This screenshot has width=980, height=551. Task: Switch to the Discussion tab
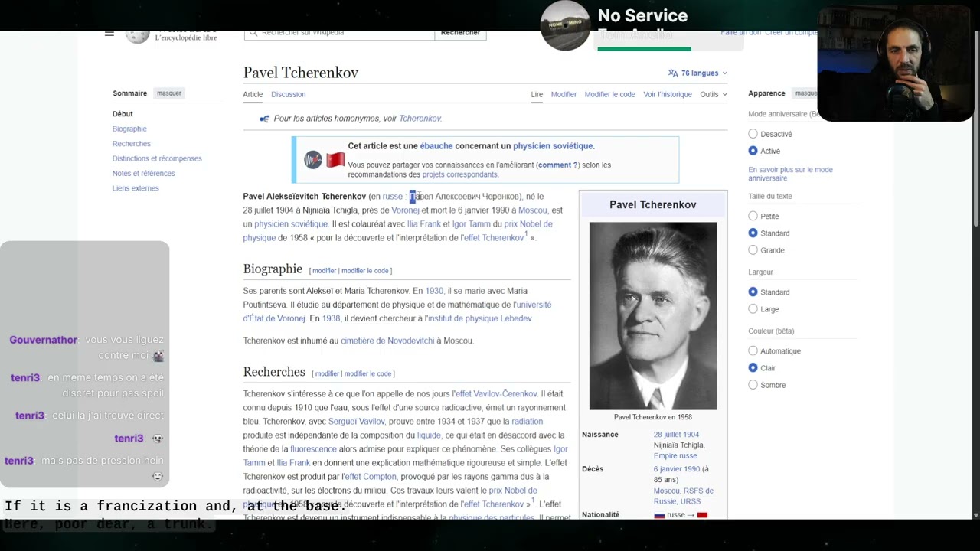pyautogui.click(x=288, y=94)
